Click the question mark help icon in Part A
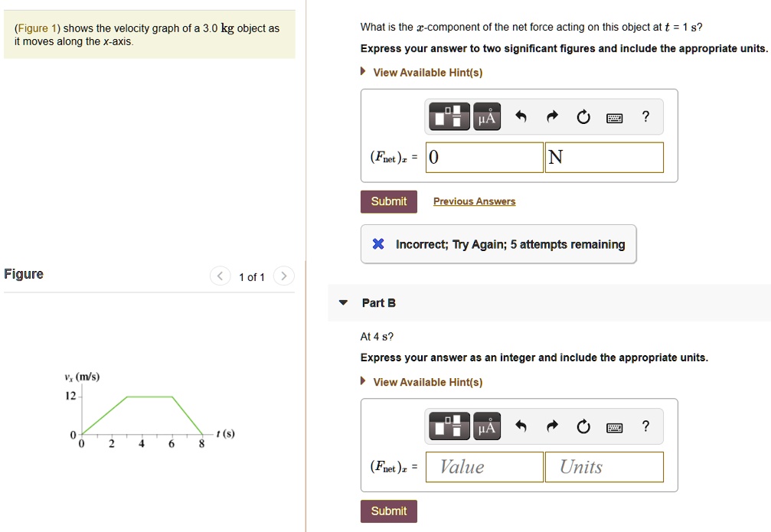The image size is (771, 532). (x=645, y=116)
